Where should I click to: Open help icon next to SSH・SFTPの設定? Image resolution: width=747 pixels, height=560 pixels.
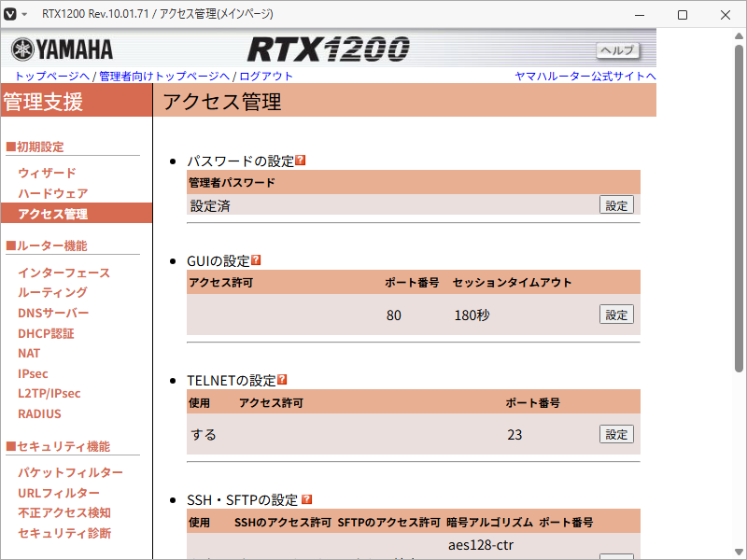pyautogui.click(x=307, y=499)
